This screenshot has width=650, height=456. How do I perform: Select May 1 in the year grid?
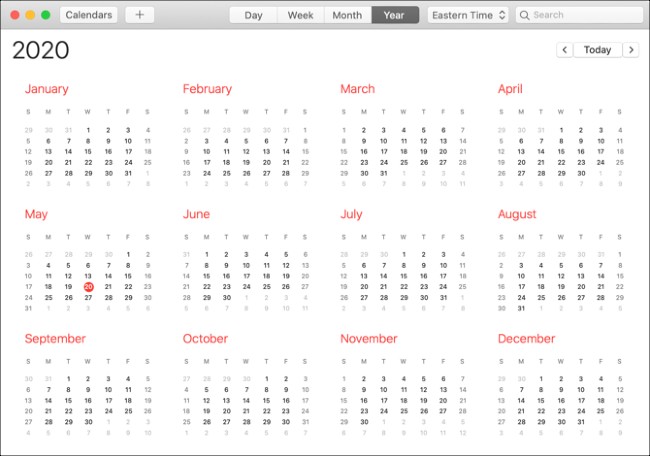pyautogui.click(x=128, y=255)
